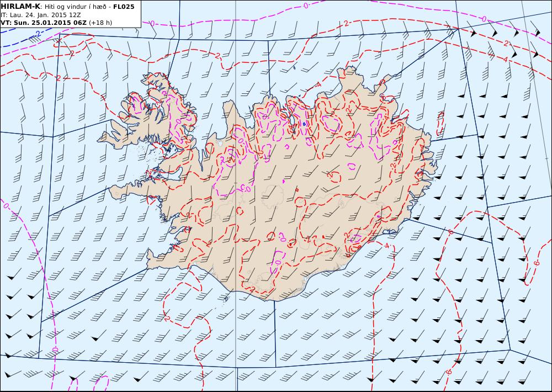This screenshot has width=552, height=392.
Task: Click the title line starting with HIRLAM-K
Action: pyautogui.click(x=67, y=7)
